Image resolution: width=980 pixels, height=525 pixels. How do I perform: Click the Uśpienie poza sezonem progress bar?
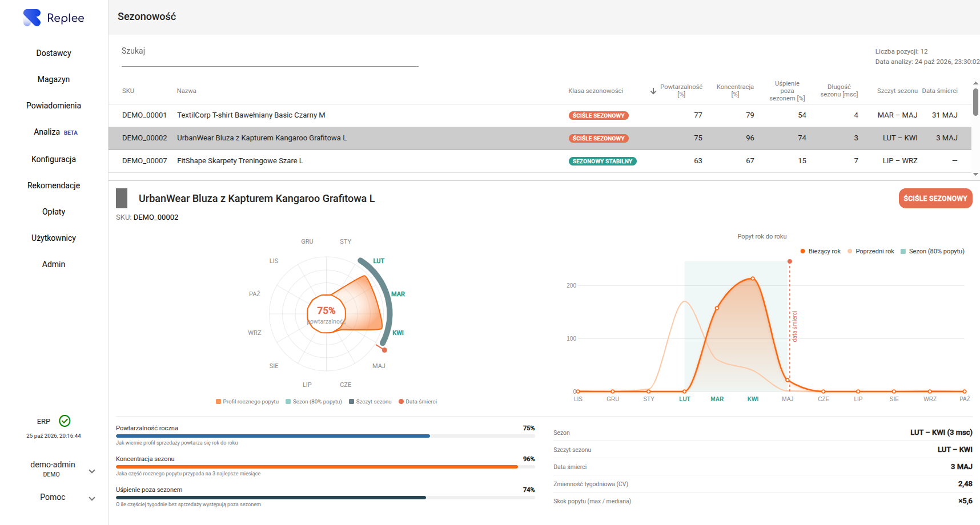point(326,498)
